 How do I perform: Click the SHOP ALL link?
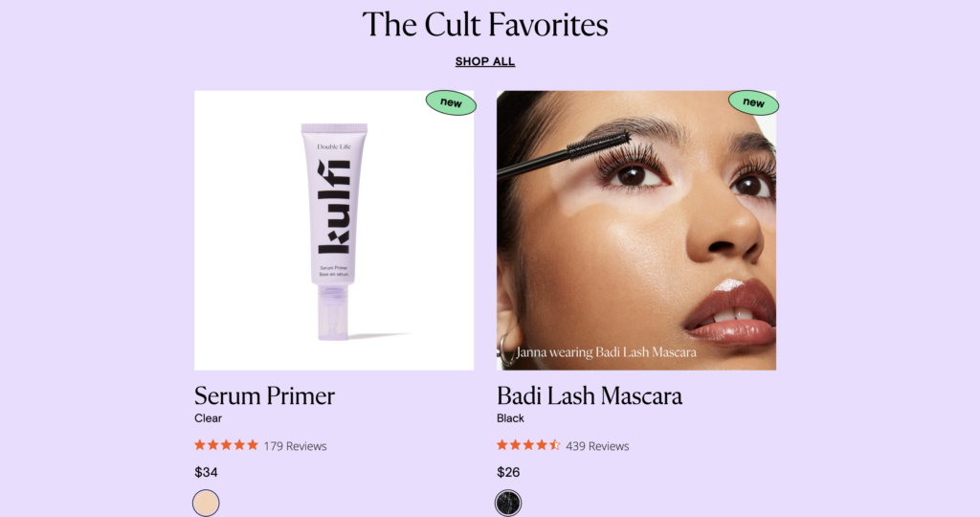pos(485,61)
